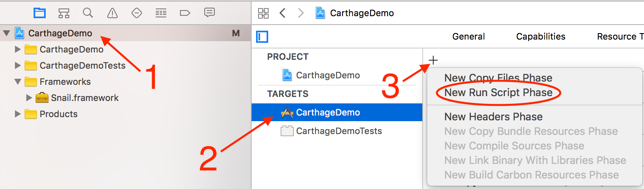This screenshot has height=189, width=644.
Task: Show the Report navigator speech bubble icon
Action: click(210, 13)
